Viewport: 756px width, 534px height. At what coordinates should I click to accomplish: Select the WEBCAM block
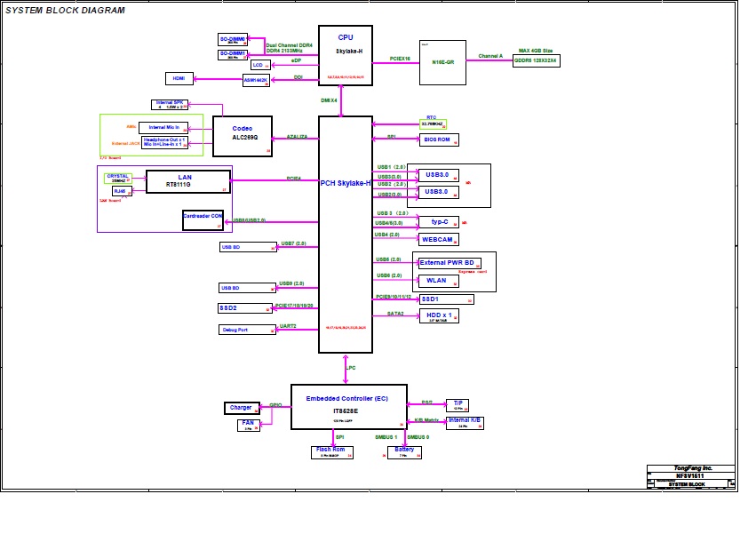coord(439,240)
